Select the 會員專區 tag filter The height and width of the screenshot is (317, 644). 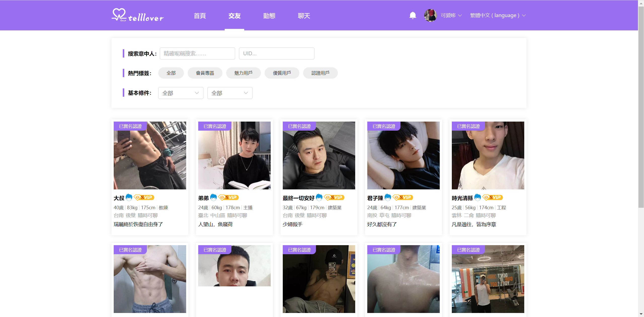(205, 73)
